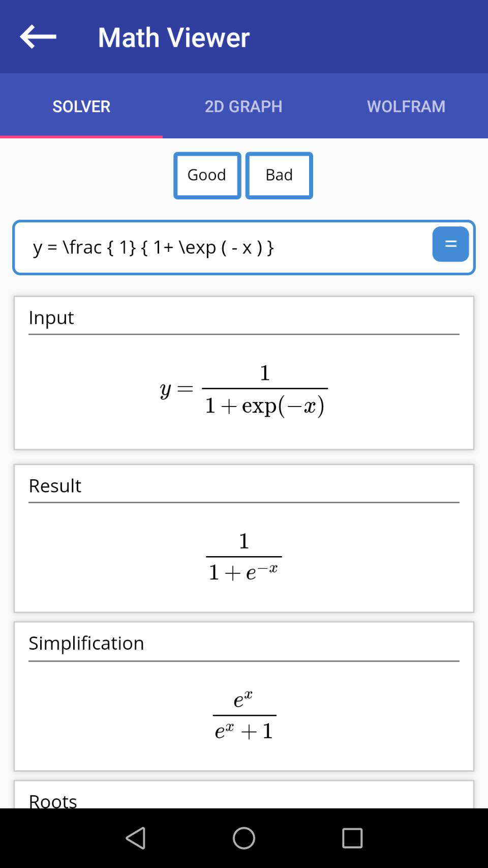
Task: Switch to the 2D GRAPH tab
Action: [243, 106]
